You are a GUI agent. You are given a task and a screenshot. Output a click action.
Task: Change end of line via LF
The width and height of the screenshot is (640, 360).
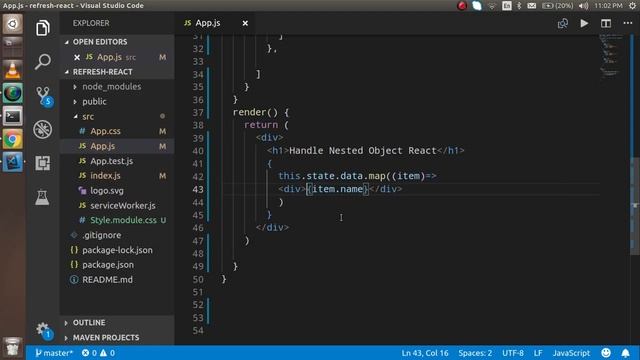(x=538, y=353)
